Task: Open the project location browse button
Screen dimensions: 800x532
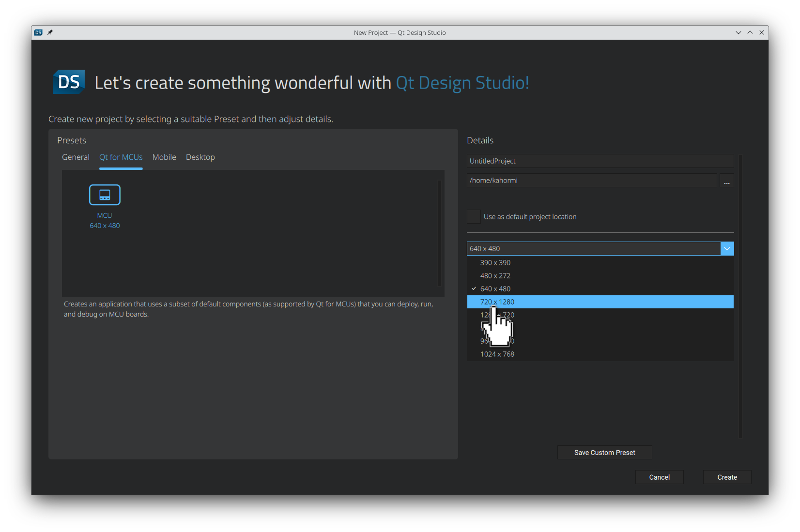Action: [726, 180]
